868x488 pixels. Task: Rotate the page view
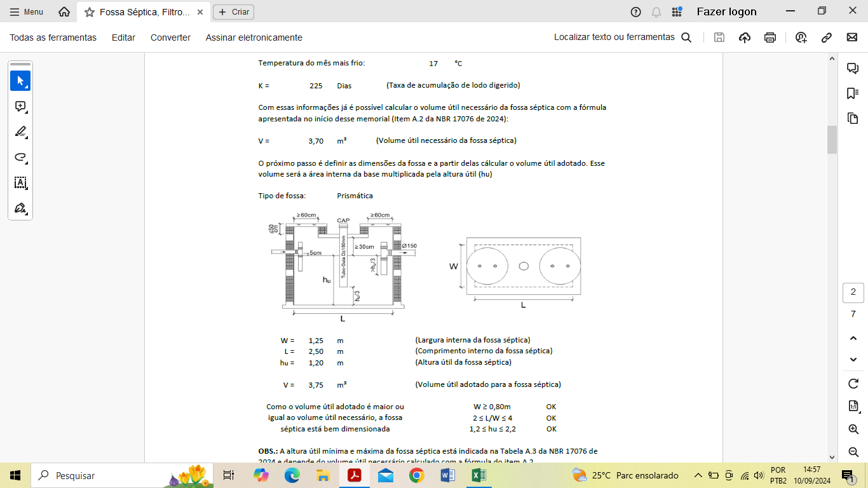pyautogui.click(x=853, y=384)
